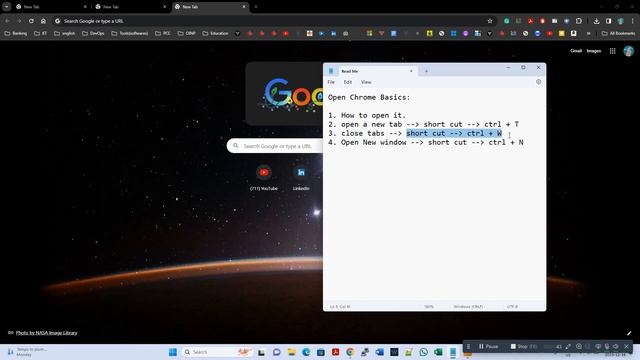Click line 'Open New window' in Notepad
The height and width of the screenshot is (360, 640).
(x=426, y=142)
